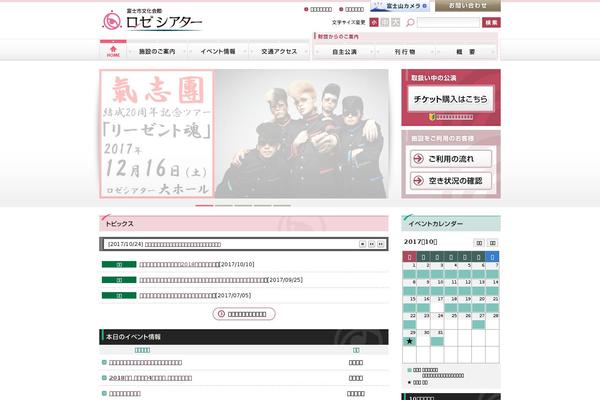Select the medium 中 text size

click(385, 23)
